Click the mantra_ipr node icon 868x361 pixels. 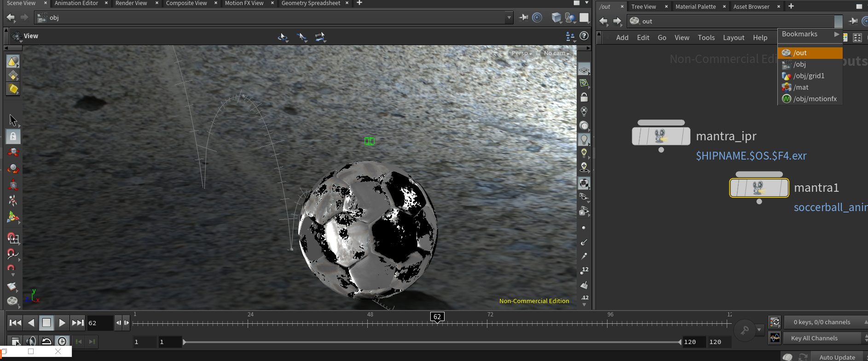[661, 136]
